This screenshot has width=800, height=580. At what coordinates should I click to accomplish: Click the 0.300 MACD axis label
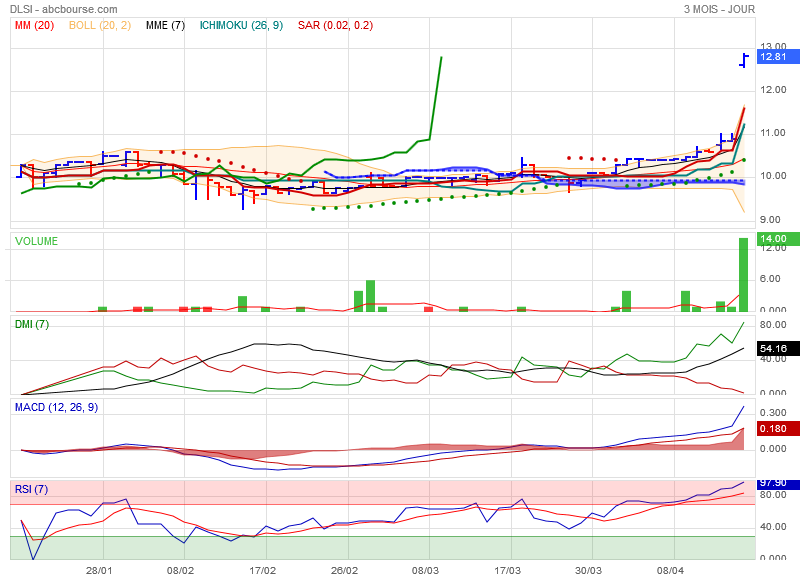click(773, 413)
